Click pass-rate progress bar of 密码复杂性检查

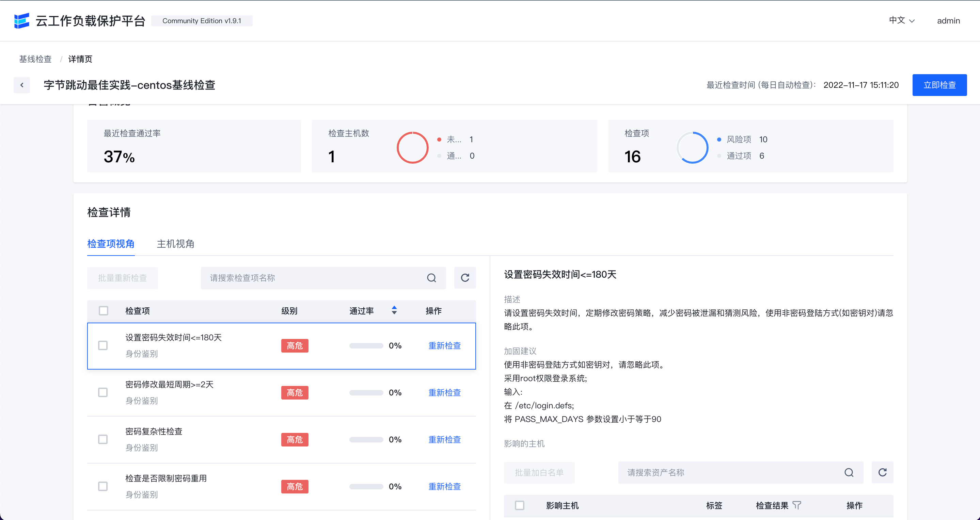366,440
